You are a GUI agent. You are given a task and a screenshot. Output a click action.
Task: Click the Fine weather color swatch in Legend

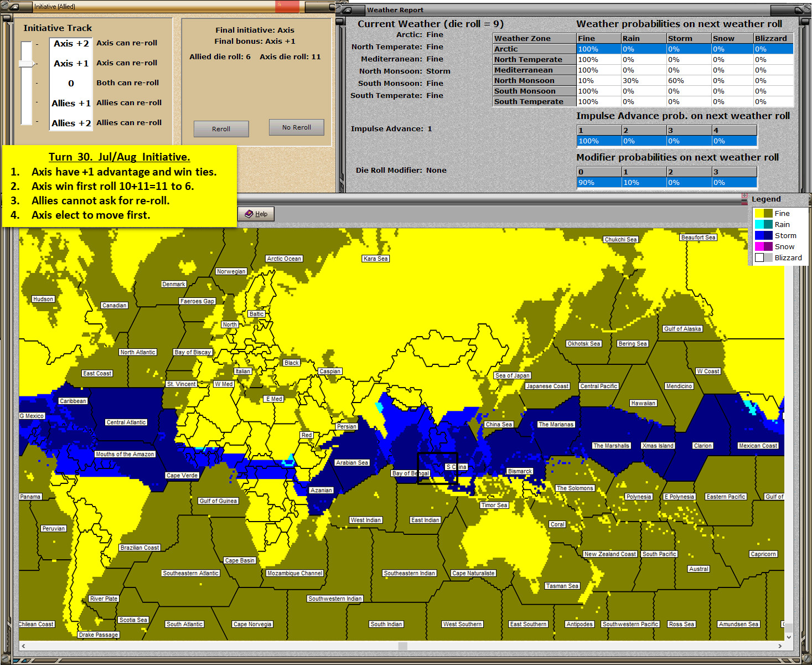click(763, 213)
